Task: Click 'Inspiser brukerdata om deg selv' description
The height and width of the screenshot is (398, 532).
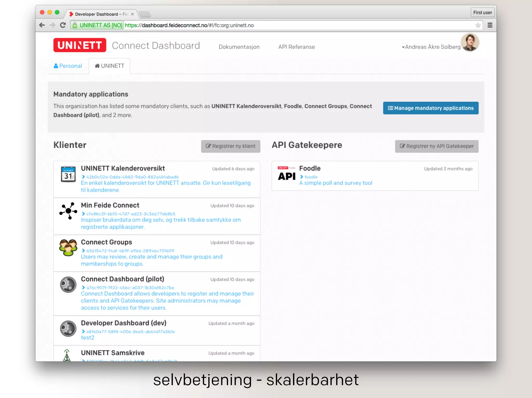Action: 161,223
